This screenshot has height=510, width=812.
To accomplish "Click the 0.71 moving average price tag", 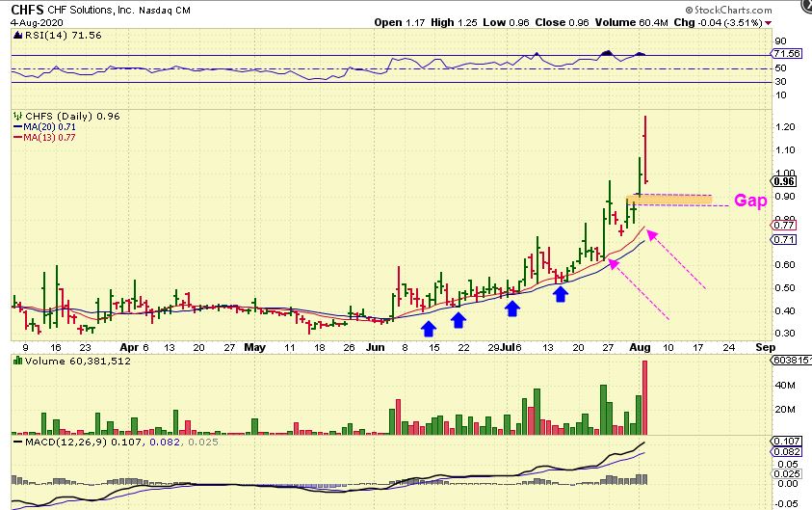I will click(784, 239).
